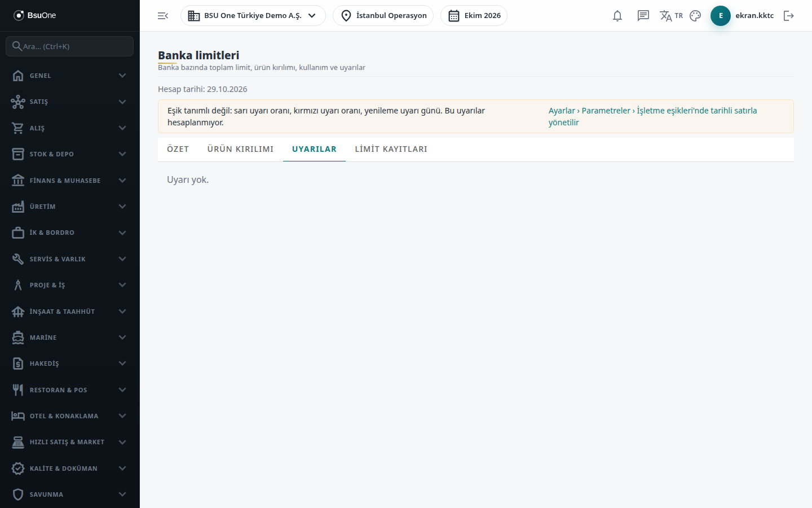Viewport: 812px width, 508px height.
Task: Click the STOK & DEPO box icon
Action: (x=18, y=154)
